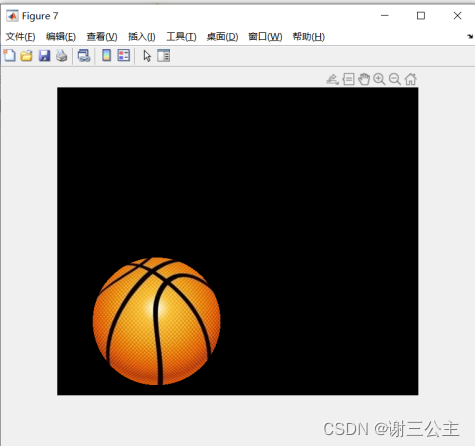
Task: Activate the zoom out magnifier
Action: pos(395,79)
